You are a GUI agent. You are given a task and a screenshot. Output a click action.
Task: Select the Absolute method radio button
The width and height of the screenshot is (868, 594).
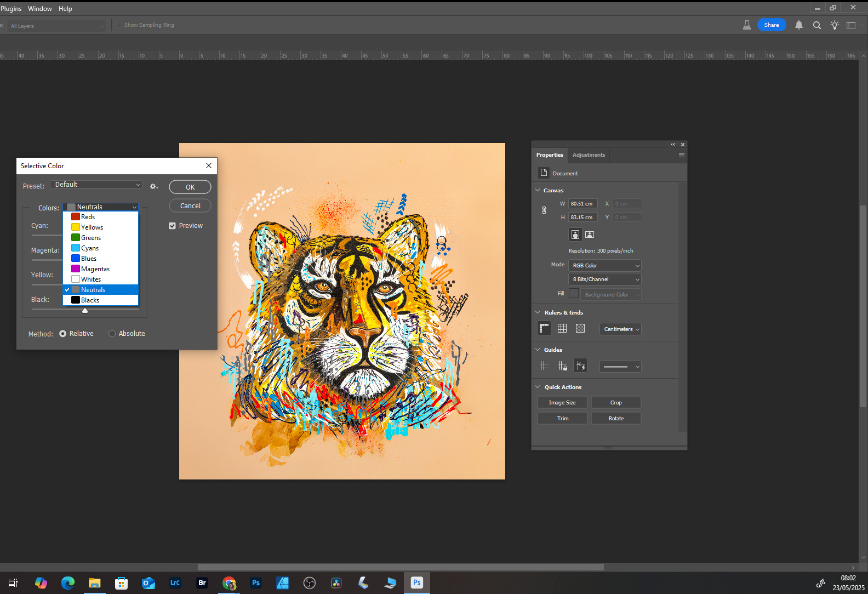[x=112, y=334]
